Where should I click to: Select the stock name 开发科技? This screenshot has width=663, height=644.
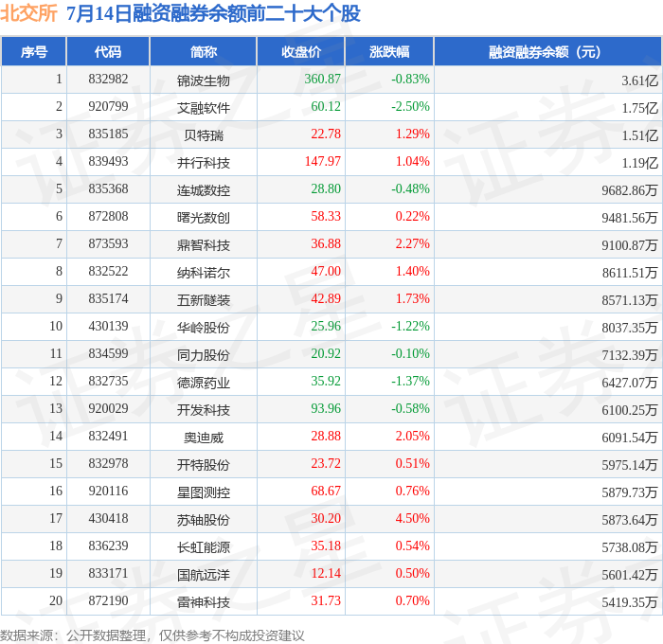(204, 410)
